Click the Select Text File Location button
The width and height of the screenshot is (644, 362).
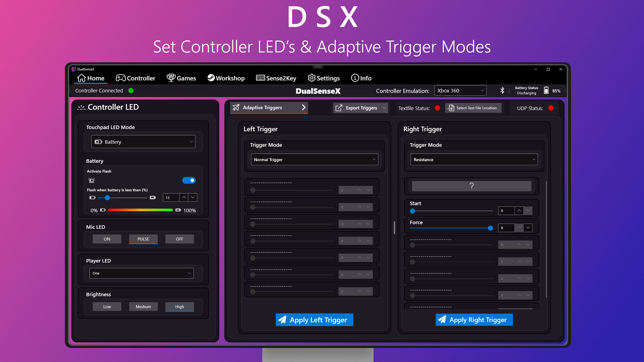point(473,108)
